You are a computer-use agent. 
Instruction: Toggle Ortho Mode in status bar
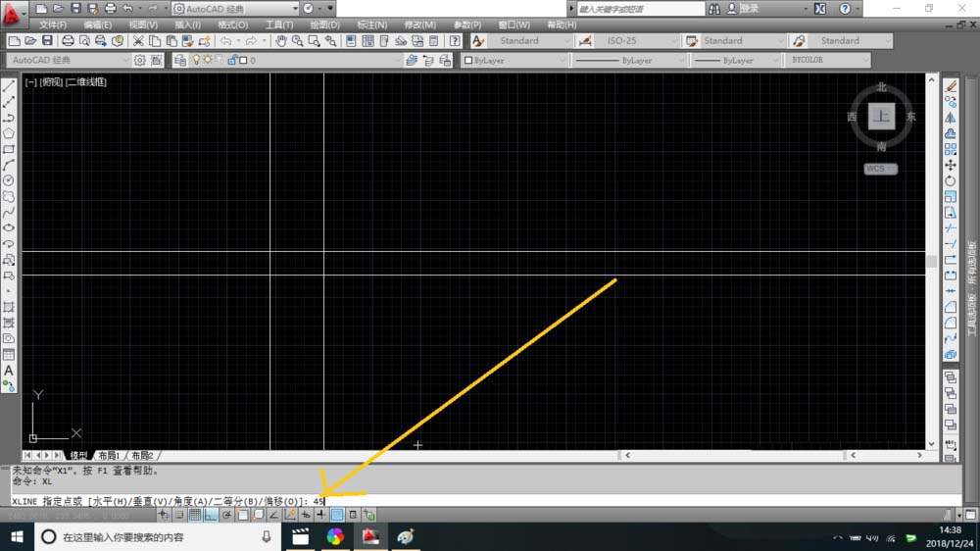click(x=211, y=515)
